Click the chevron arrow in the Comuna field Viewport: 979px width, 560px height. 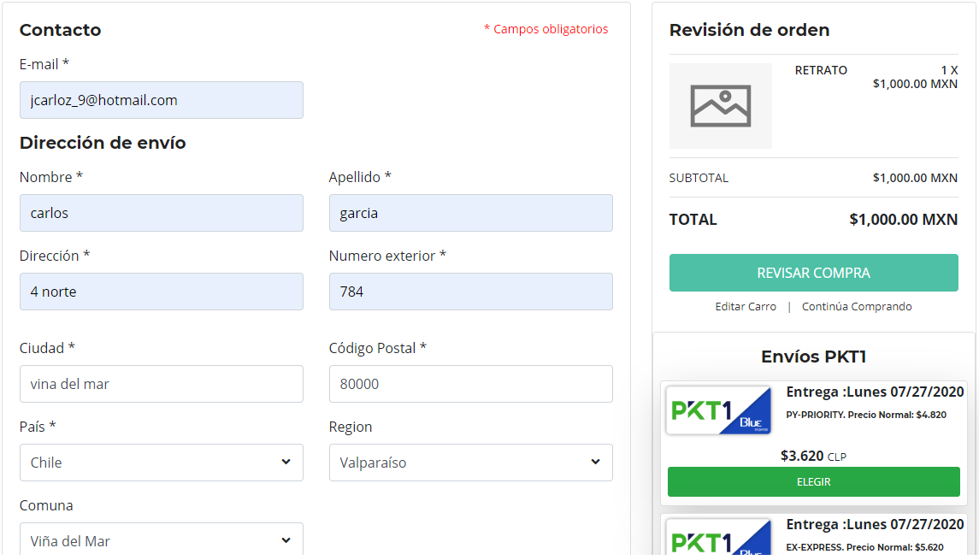pyautogui.click(x=286, y=540)
